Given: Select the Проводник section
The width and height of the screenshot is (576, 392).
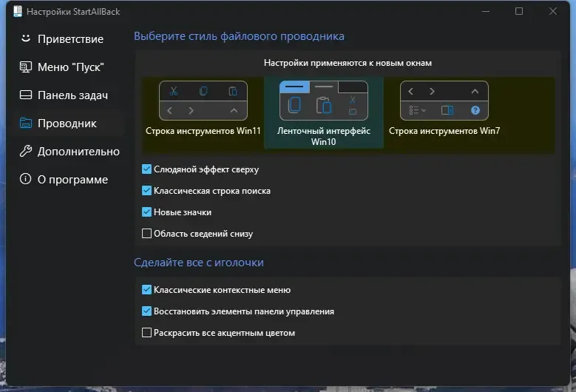Looking at the screenshot, I should [x=67, y=124].
